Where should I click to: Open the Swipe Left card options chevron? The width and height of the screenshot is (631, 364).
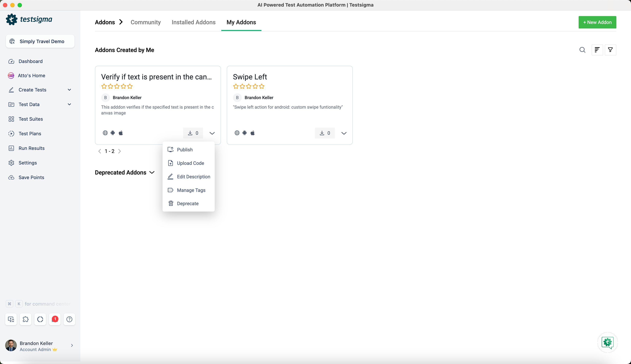point(344,133)
